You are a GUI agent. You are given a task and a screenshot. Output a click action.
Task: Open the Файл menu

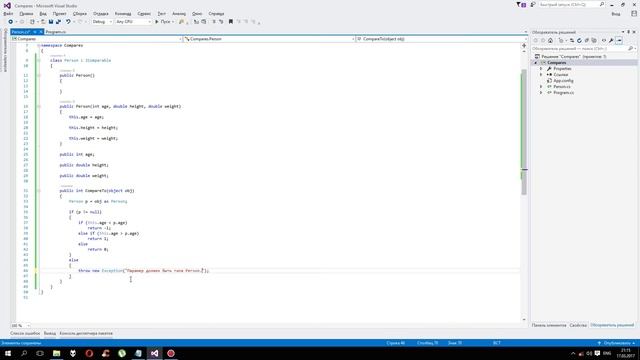pos(8,13)
